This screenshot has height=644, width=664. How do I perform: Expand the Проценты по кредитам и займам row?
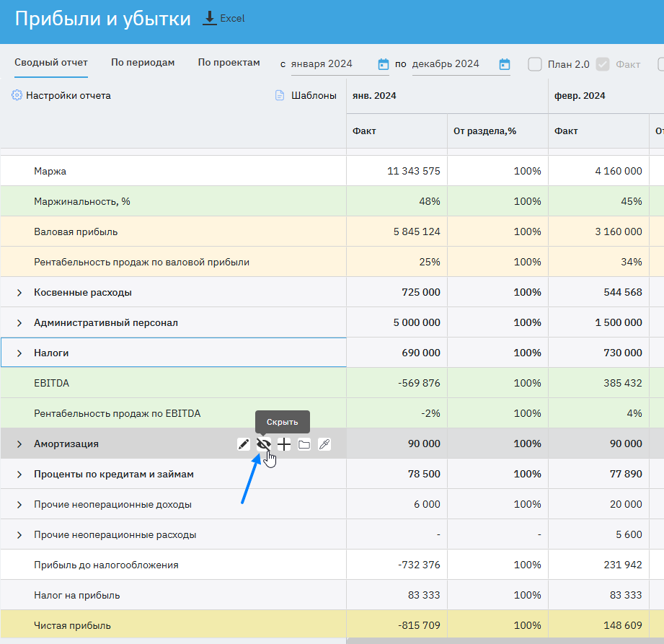pyautogui.click(x=19, y=475)
